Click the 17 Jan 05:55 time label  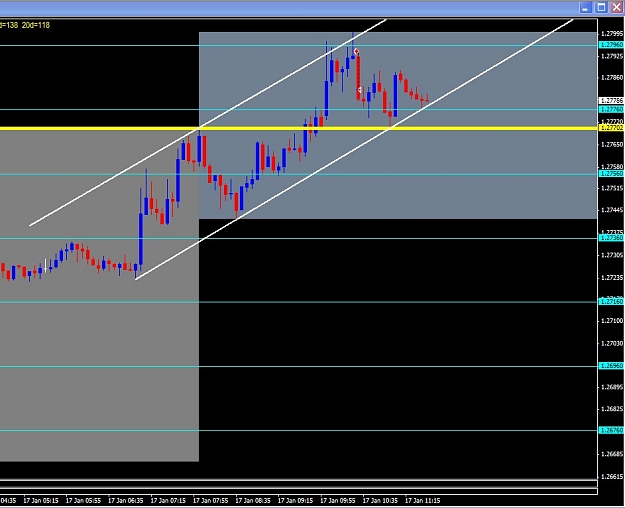click(83, 500)
